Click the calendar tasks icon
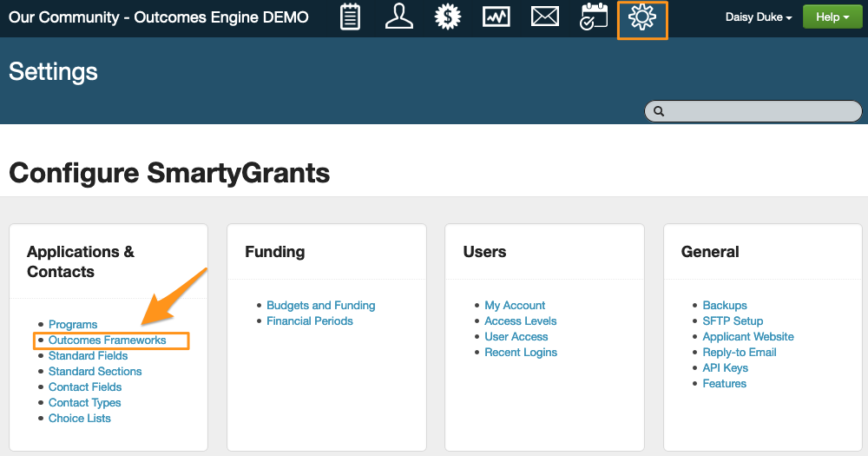 click(x=594, y=17)
